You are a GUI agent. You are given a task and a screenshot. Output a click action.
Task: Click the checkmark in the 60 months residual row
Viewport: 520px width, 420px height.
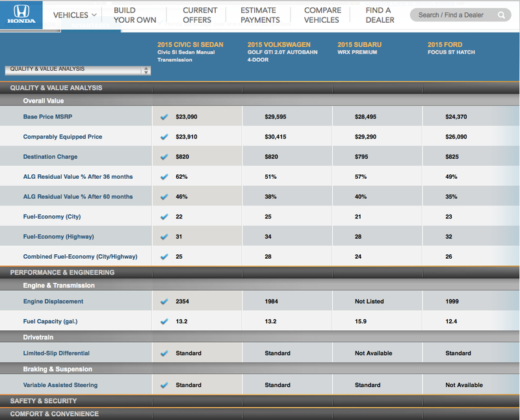tap(164, 197)
